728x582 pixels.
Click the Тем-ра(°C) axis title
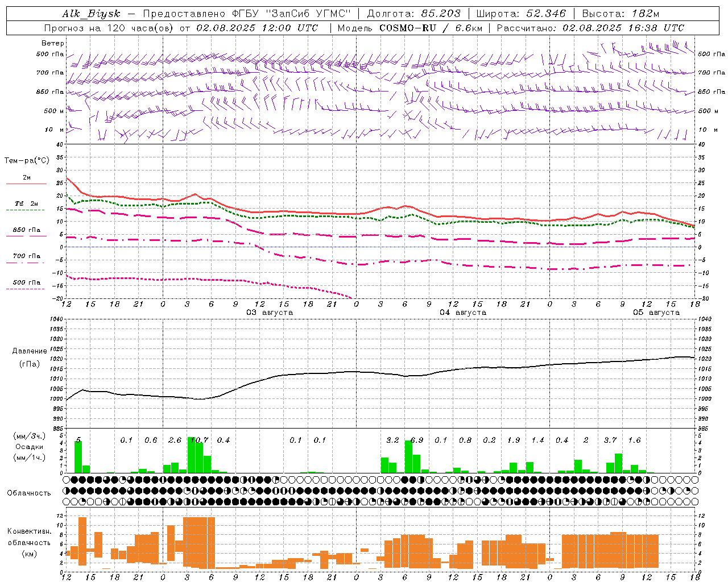click(x=27, y=161)
